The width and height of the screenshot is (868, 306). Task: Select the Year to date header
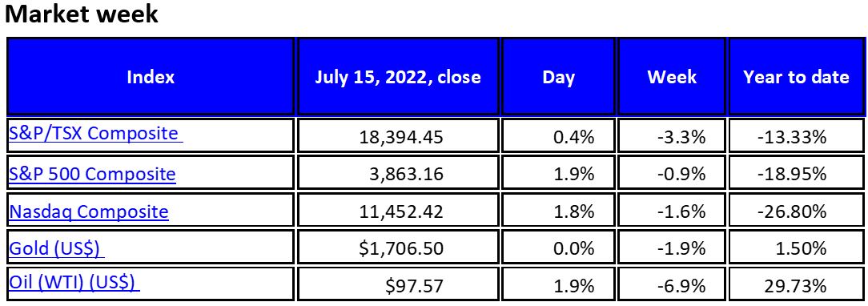click(796, 77)
